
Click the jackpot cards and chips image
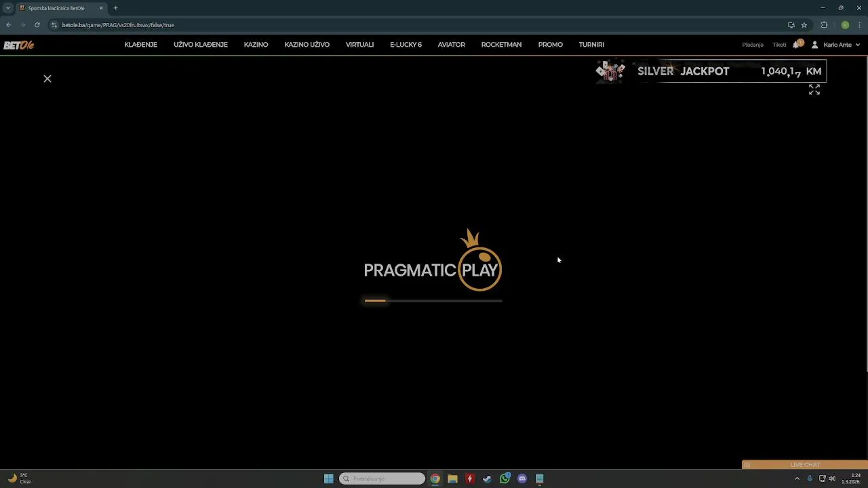[x=610, y=71]
